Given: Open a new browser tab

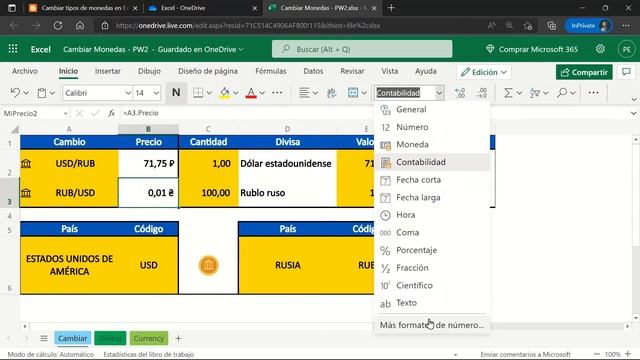Looking at the screenshot, I should tap(391, 8).
